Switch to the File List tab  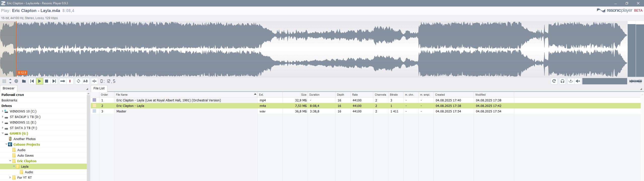click(x=99, y=88)
